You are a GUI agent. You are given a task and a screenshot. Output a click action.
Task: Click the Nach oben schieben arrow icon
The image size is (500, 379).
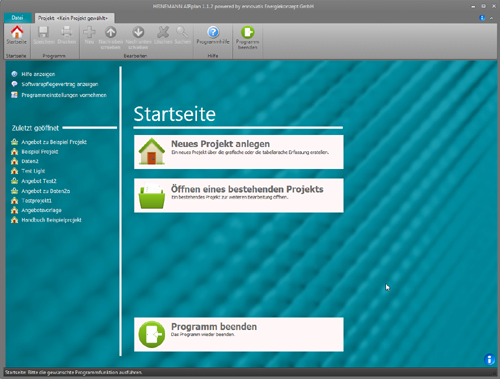coord(111,32)
